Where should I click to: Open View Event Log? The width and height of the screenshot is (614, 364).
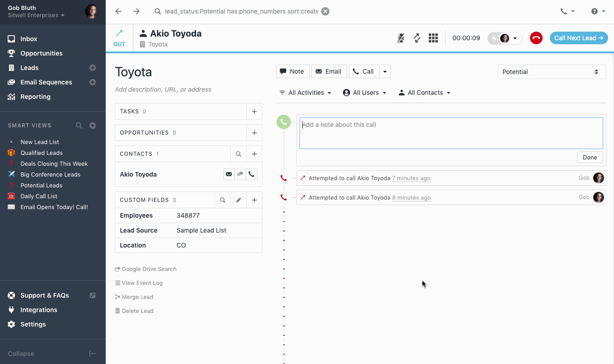(139, 283)
